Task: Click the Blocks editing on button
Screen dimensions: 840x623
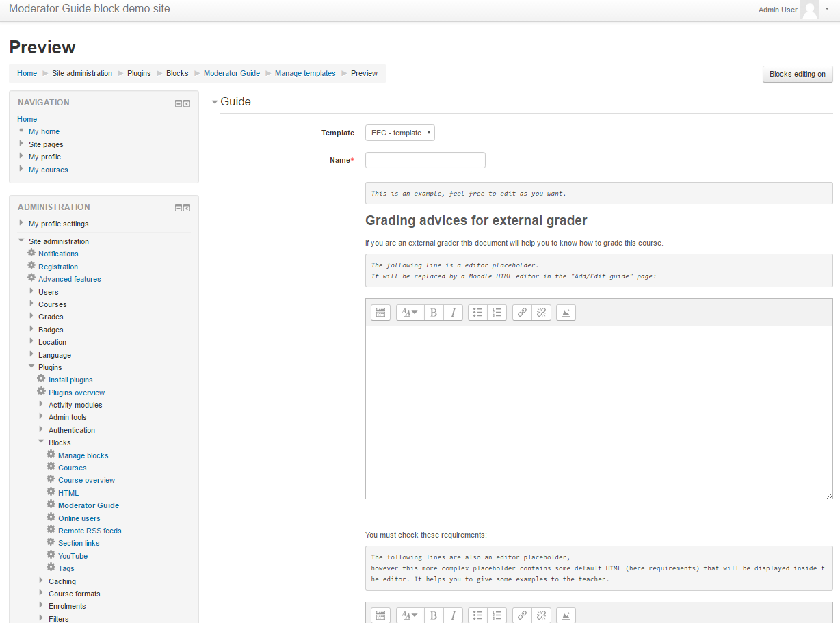Action: click(x=797, y=74)
